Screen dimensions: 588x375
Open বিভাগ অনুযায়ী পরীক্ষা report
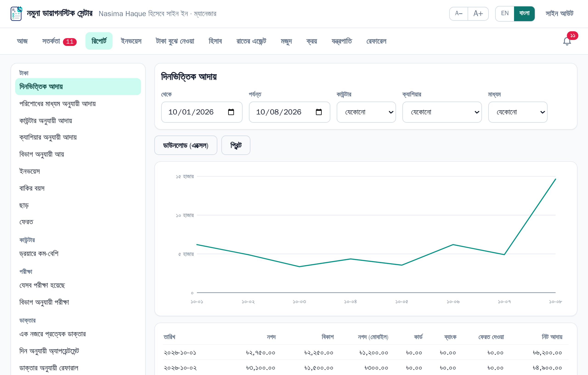click(x=78, y=302)
